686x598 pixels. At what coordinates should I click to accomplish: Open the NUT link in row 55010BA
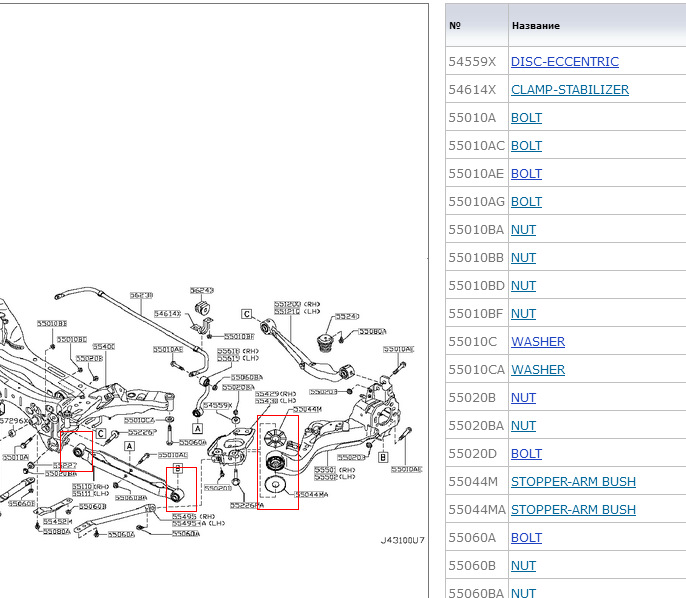(x=523, y=230)
